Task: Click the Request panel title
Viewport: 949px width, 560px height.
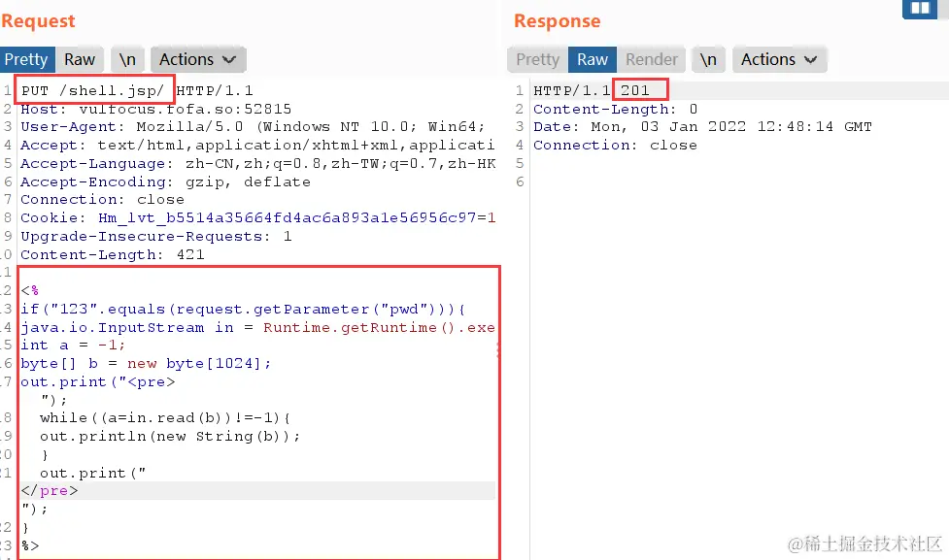Action: point(38,21)
